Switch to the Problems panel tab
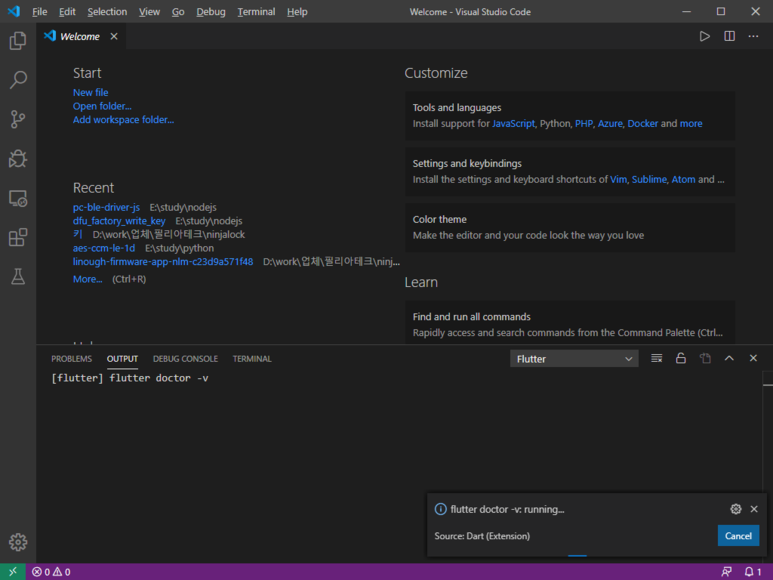Screen dimensions: 773x580 71,359
